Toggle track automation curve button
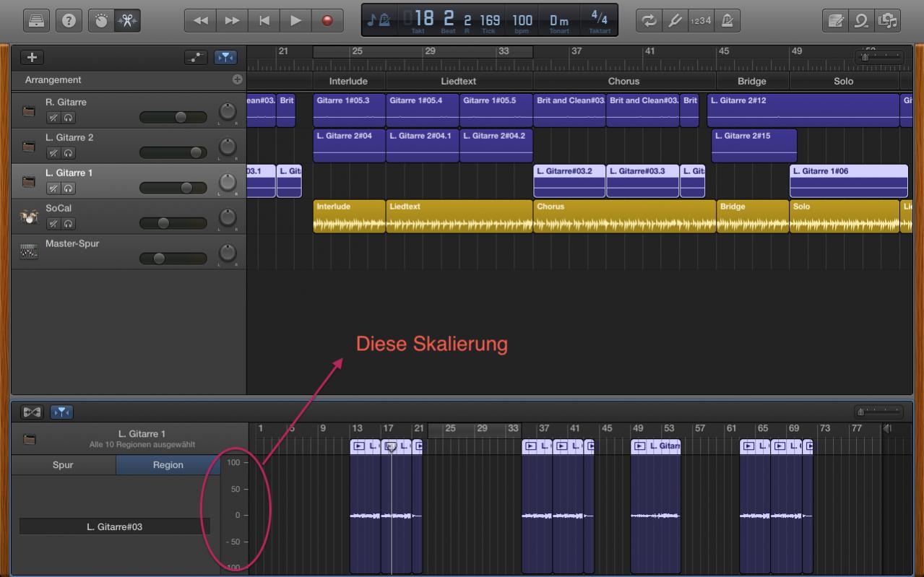Image resolution: width=924 pixels, height=577 pixels. [196, 58]
